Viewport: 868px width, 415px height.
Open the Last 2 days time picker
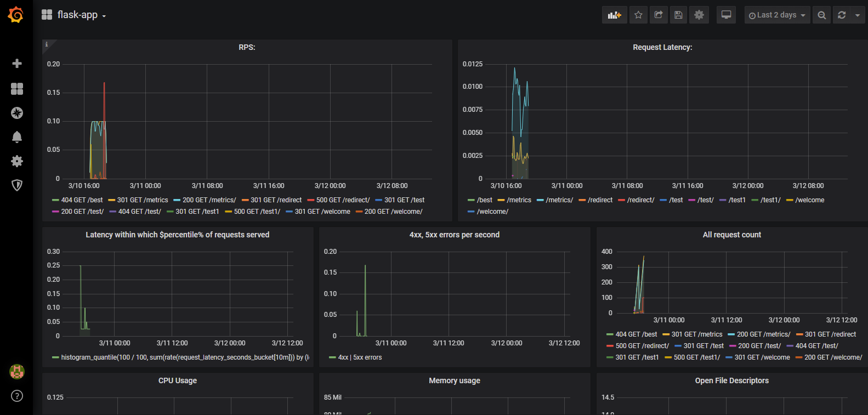(777, 15)
